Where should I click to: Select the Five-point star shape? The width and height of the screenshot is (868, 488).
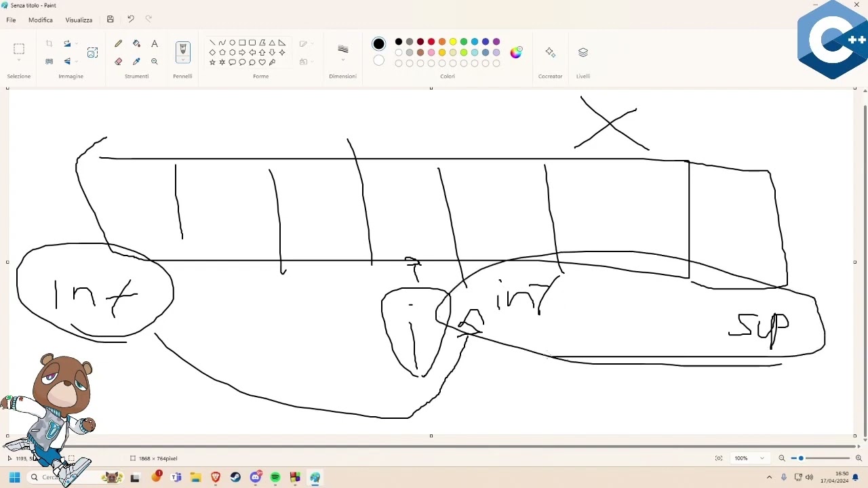pos(212,62)
